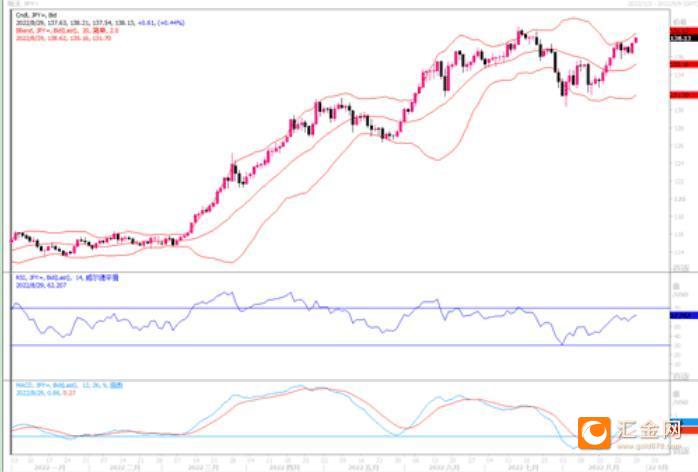Click the black current price tag on price axis

point(683,39)
